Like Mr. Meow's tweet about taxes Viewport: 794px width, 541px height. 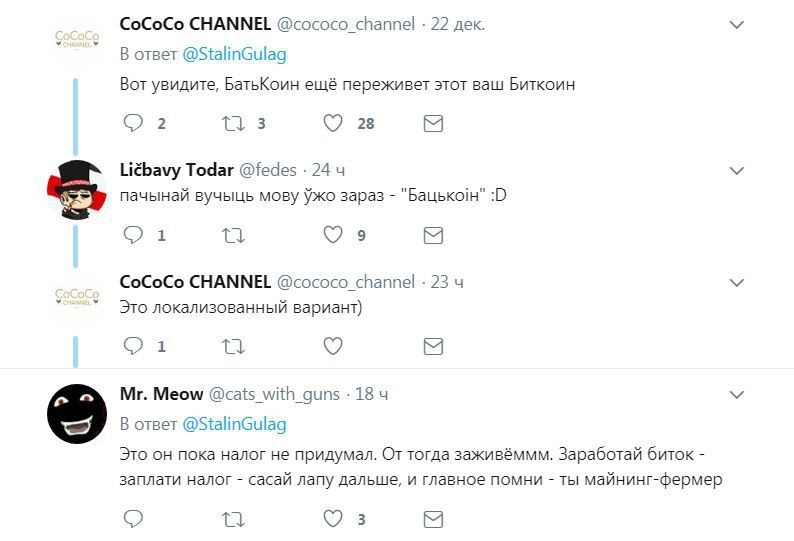click(x=334, y=519)
